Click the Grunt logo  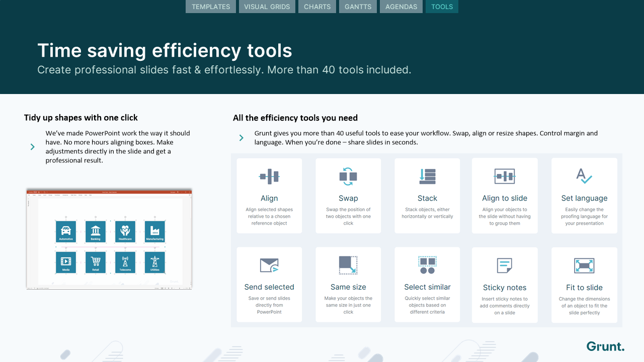605,346
